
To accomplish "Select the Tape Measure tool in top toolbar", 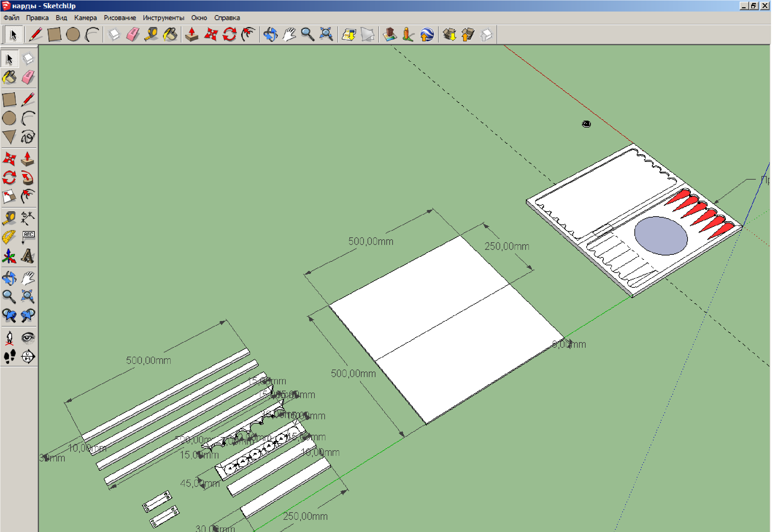I will tap(151, 34).
